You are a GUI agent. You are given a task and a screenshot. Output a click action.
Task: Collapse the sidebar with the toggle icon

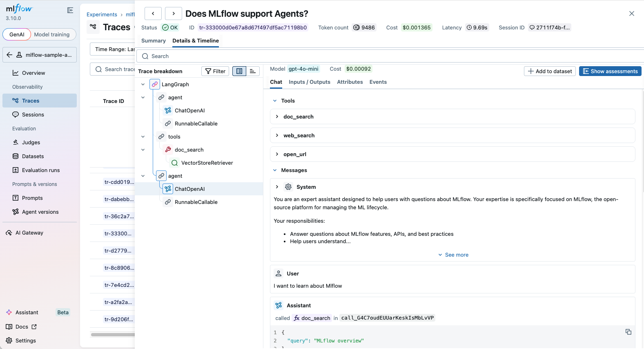pos(70,10)
